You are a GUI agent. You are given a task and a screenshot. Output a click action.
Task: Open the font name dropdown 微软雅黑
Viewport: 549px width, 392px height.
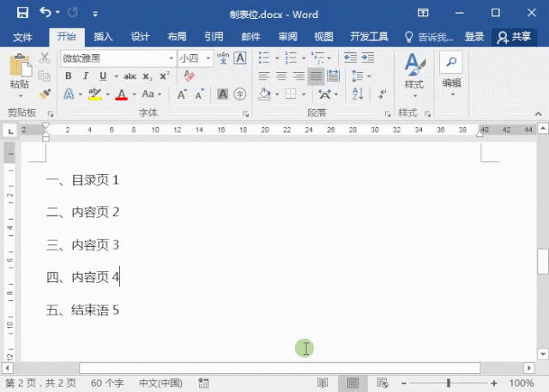pyautogui.click(x=118, y=58)
